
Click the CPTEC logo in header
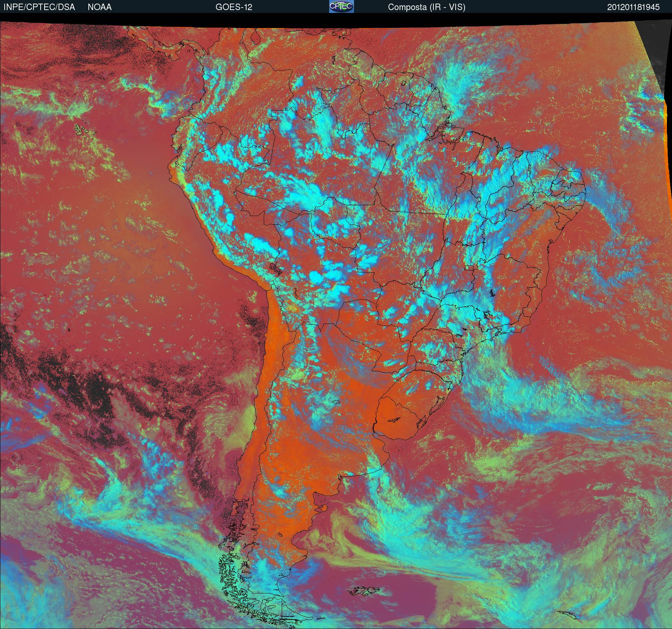[x=341, y=6]
